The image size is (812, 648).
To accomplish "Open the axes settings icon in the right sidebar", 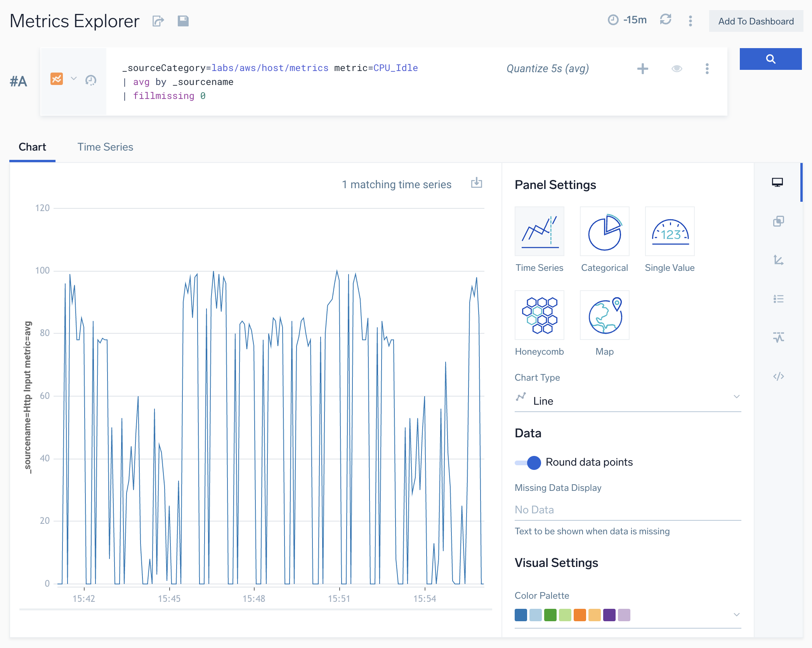I will click(x=778, y=260).
